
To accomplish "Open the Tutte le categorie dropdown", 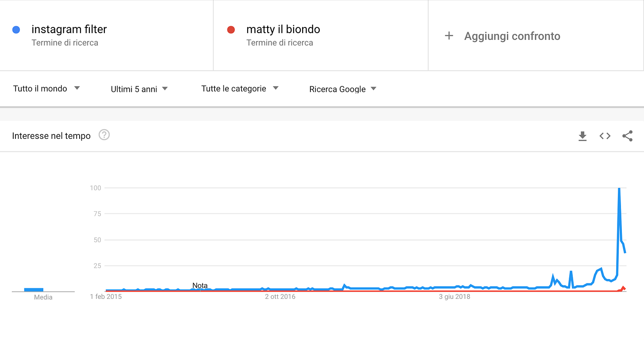I will 240,88.
